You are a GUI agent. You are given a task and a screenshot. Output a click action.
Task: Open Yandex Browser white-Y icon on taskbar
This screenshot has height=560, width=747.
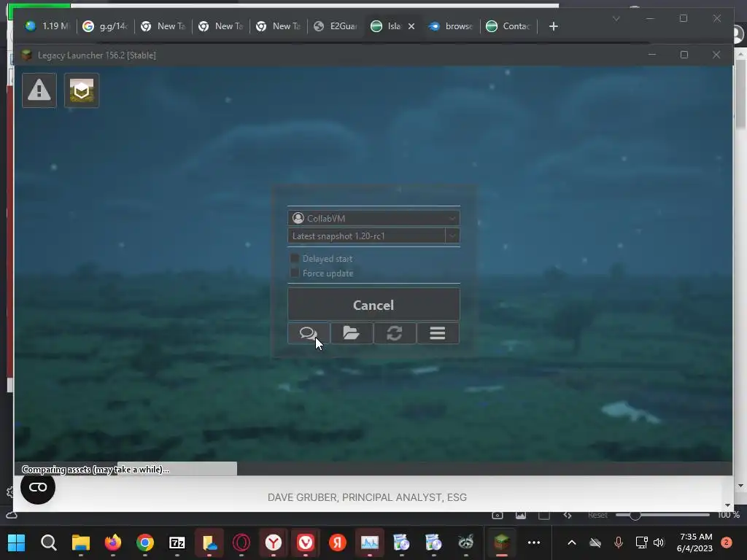click(274, 542)
